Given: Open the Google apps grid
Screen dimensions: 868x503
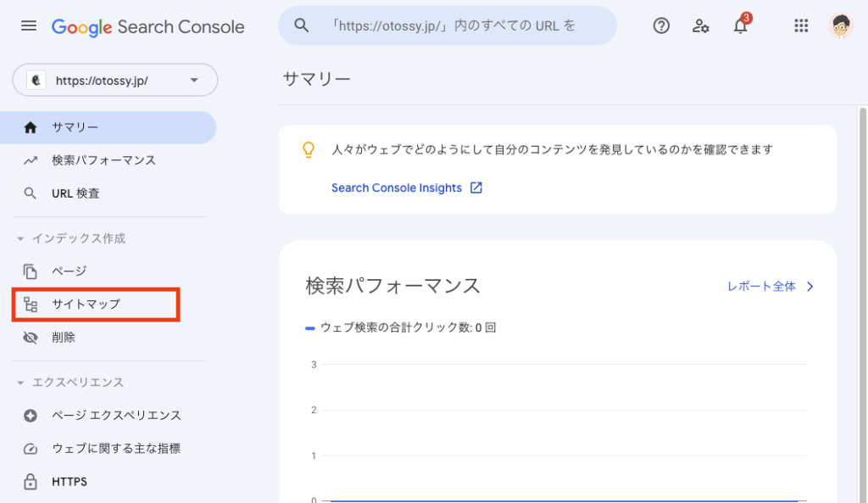Looking at the screenshot, I should [x=801, y=26].
